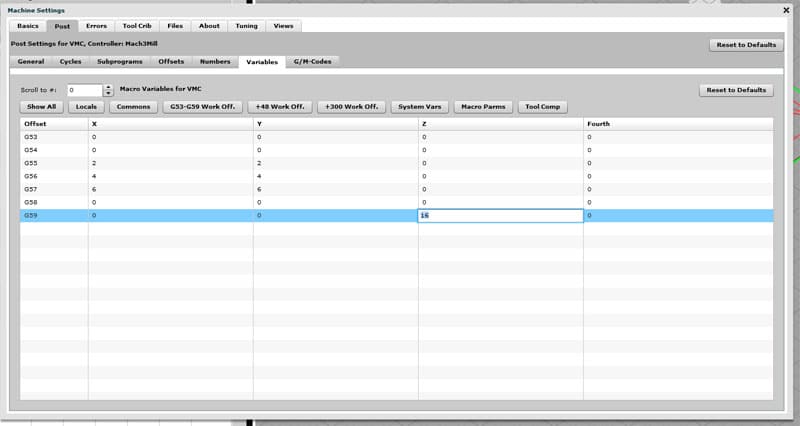
Task: Click the Fourth column header
Action: pos(600,124)
